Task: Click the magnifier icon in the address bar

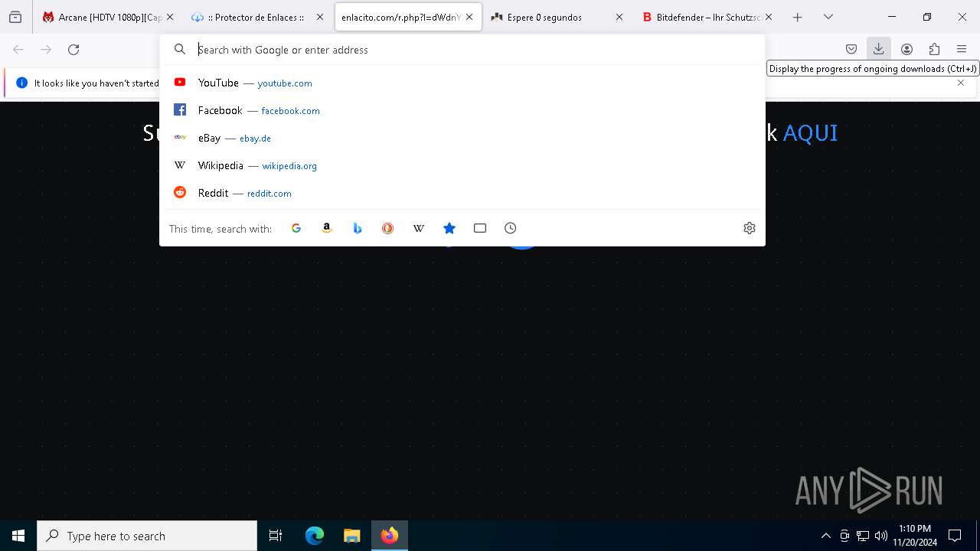Action: [180, 50]
